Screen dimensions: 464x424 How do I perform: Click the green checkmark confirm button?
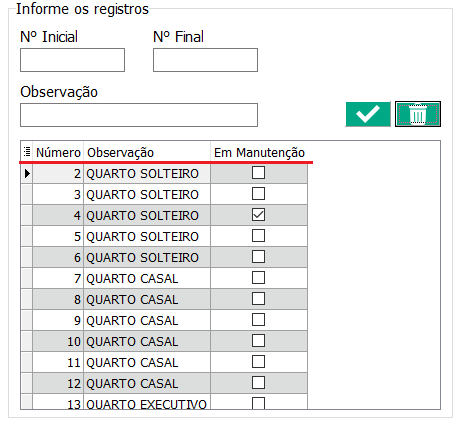[368, 114]
